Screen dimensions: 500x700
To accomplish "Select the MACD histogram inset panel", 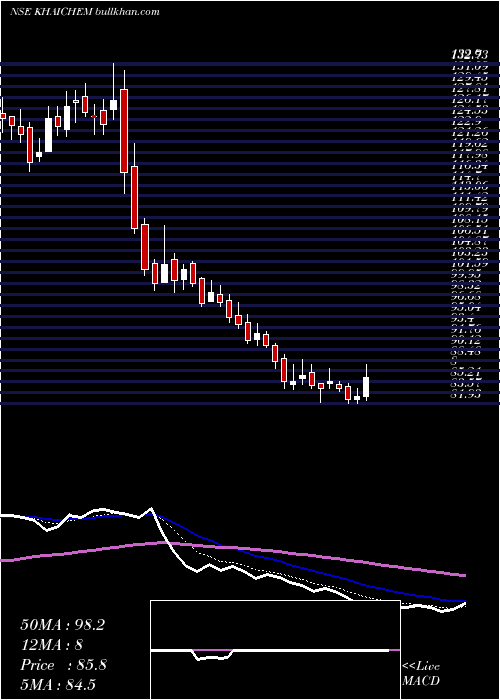I will 275,650.
